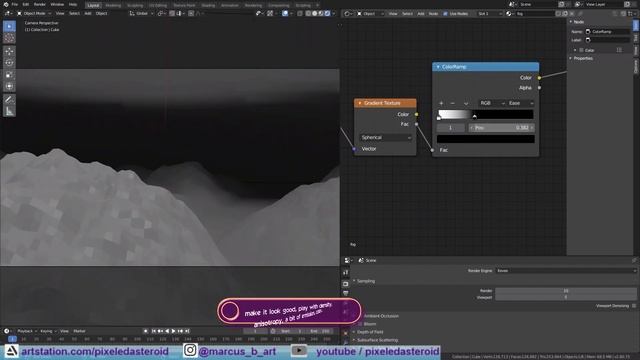The width and height of the screenshot is (640, 360).
Task: Open the node editor type selector icon
Action: 348,13
